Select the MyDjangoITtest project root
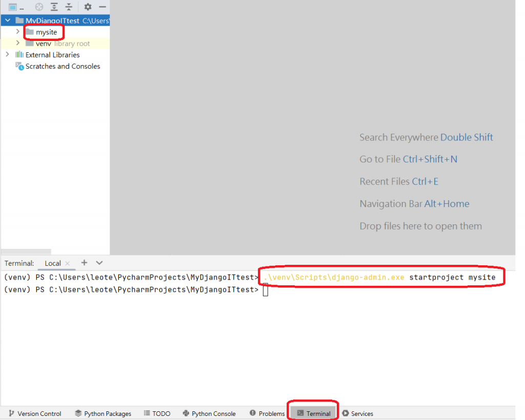Screen dimensions: 525x420 pos(55,20)
